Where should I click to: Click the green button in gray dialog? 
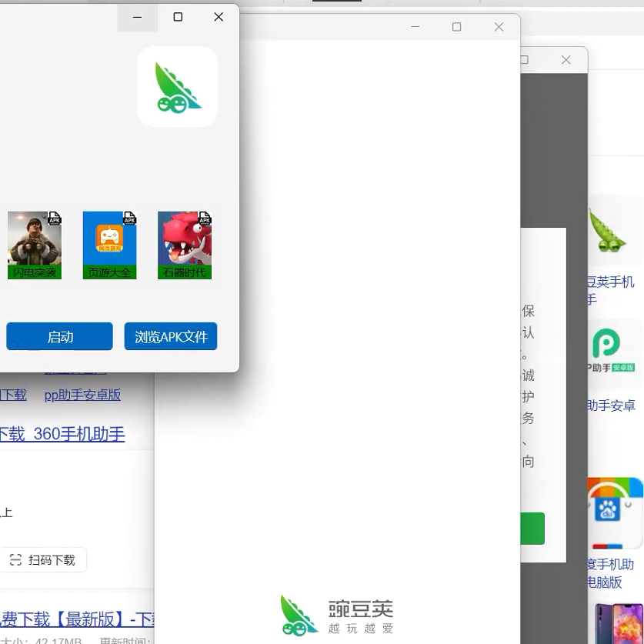coord(532,529)
